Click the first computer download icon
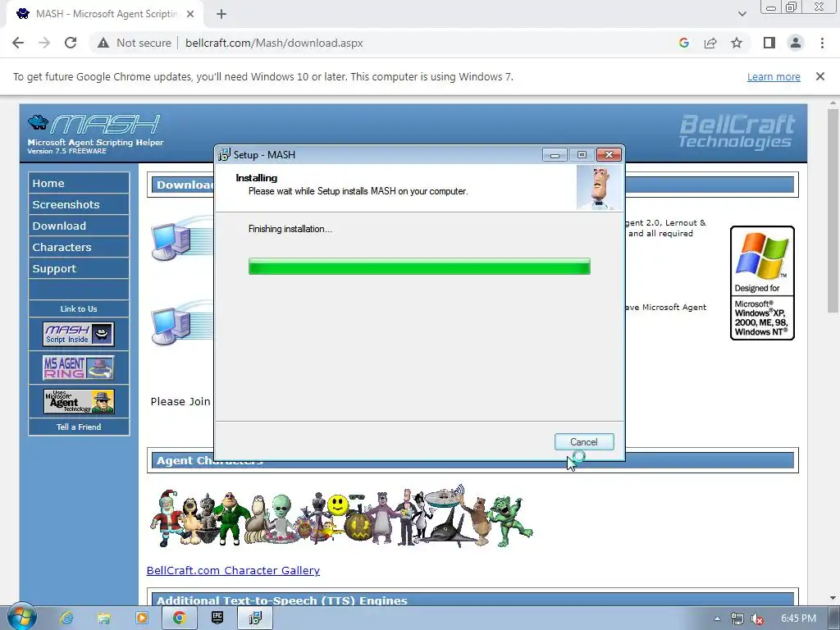 (x=180, y=239)
